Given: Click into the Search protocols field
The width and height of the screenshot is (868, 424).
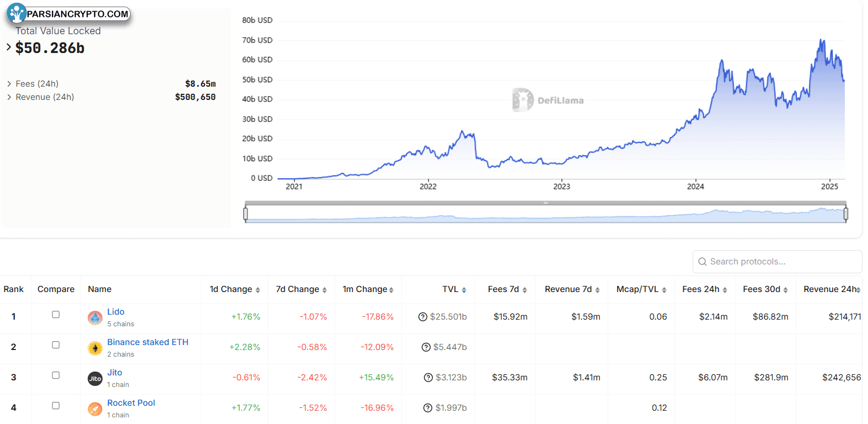Looking at the screenshot, I should (x=778, y=262).
